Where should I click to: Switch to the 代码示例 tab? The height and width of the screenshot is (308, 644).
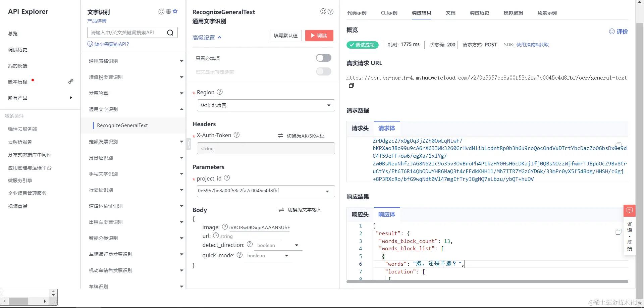(357, 13)
